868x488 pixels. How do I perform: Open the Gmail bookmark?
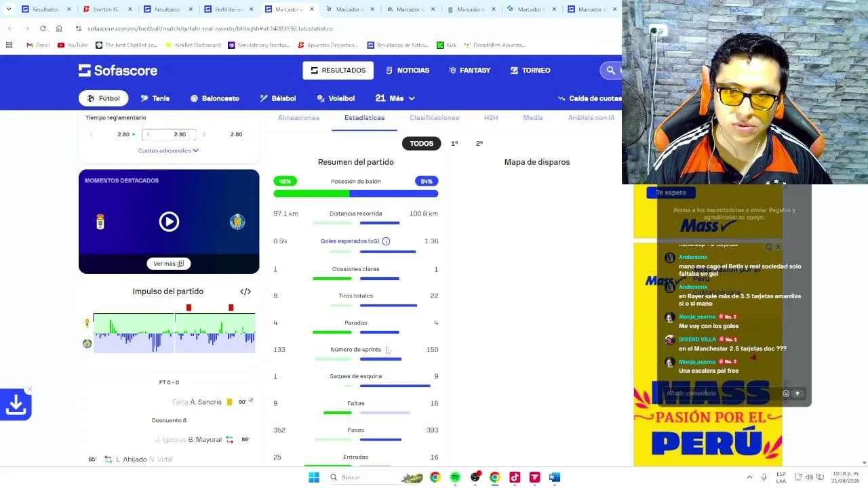coord(38,45)
